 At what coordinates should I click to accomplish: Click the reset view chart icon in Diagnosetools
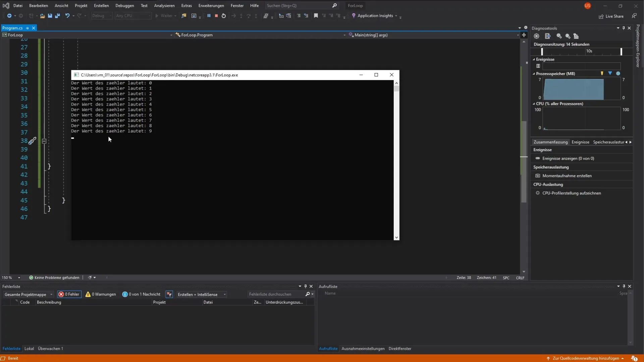(576, 36)
